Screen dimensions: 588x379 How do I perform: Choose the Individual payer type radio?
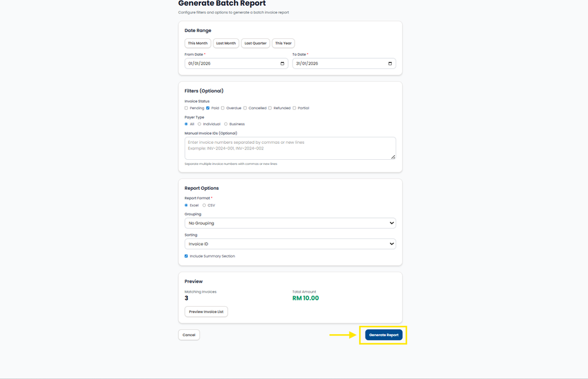point(199,124)
